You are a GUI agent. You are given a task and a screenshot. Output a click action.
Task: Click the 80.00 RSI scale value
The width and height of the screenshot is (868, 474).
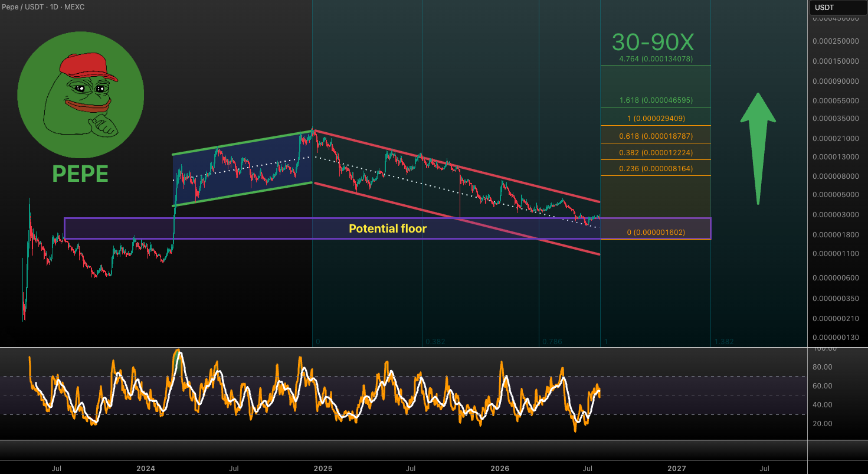(x=823, y=367)
